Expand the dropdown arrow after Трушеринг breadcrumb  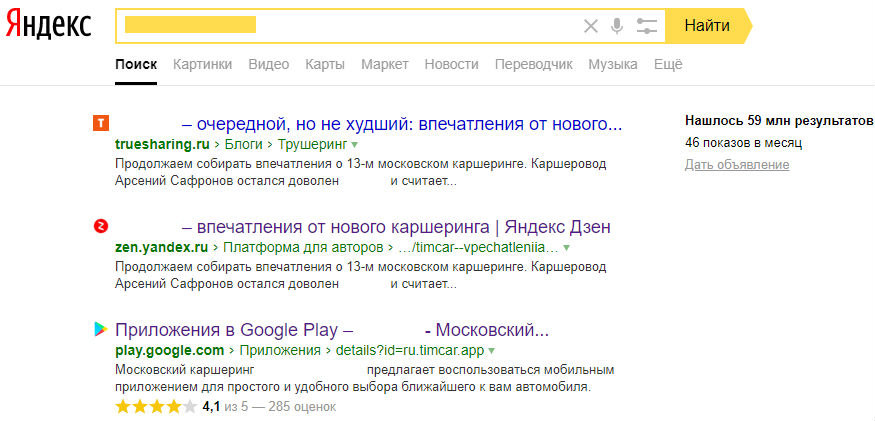point(354,145)
